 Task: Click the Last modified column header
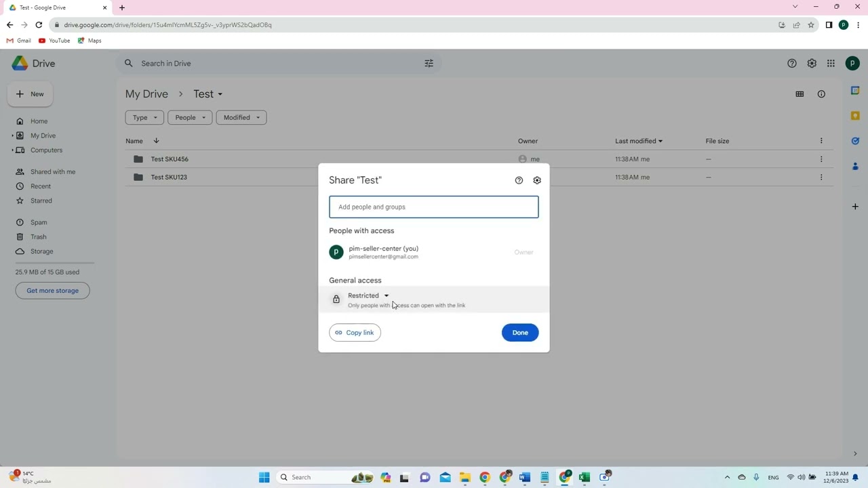(x=639, y=141)
